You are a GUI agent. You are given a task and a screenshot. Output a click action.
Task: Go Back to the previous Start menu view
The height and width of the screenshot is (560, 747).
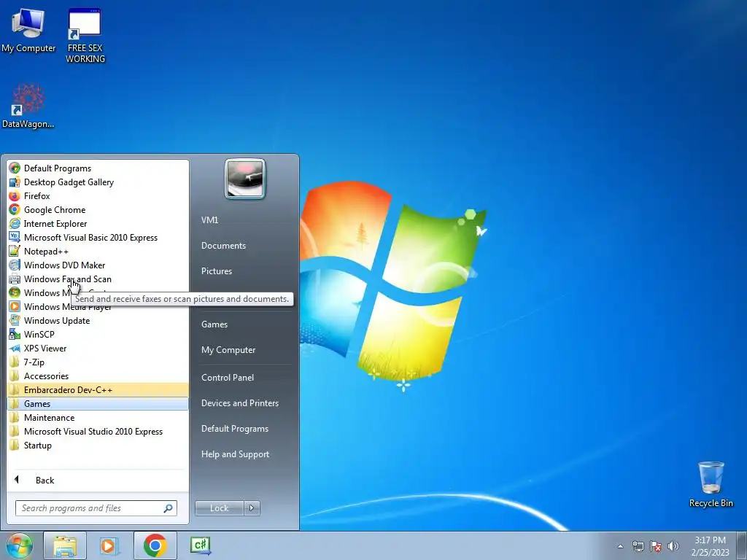point(98,480)
